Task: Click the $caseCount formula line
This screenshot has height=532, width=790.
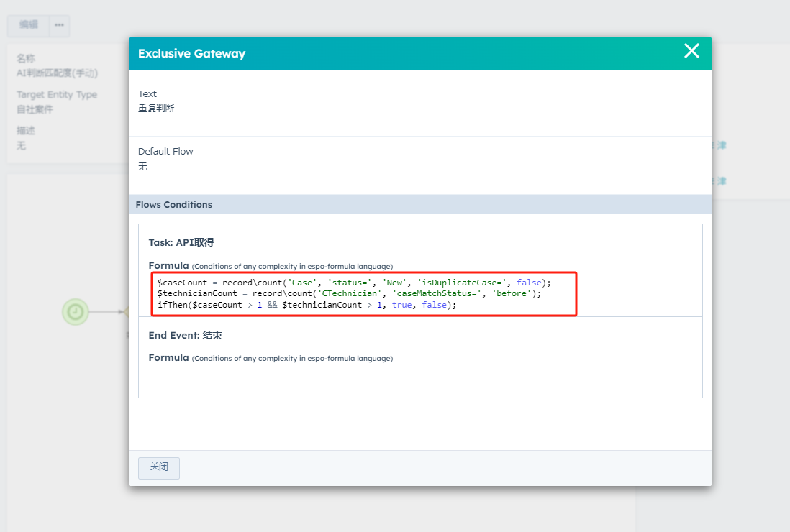Action: (x=353, y=283)
